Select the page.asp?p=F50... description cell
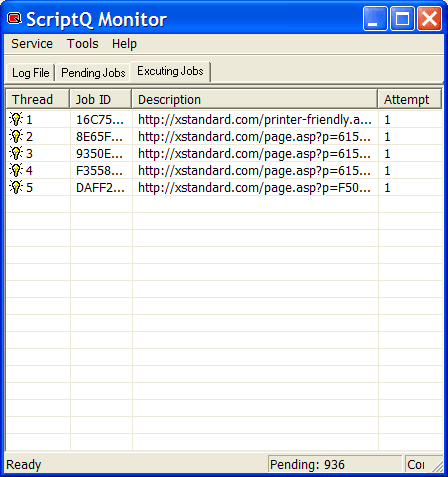Image resolution: width=448 pixels, height=477 pixels. click(254, 188)
